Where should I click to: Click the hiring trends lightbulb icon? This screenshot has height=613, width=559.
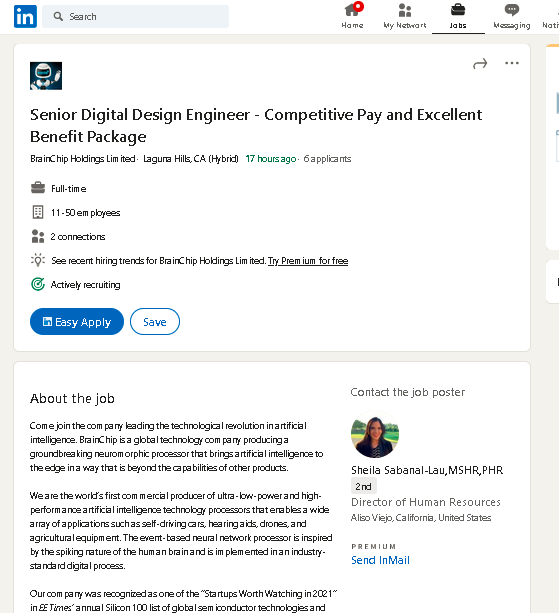(38, 260)
